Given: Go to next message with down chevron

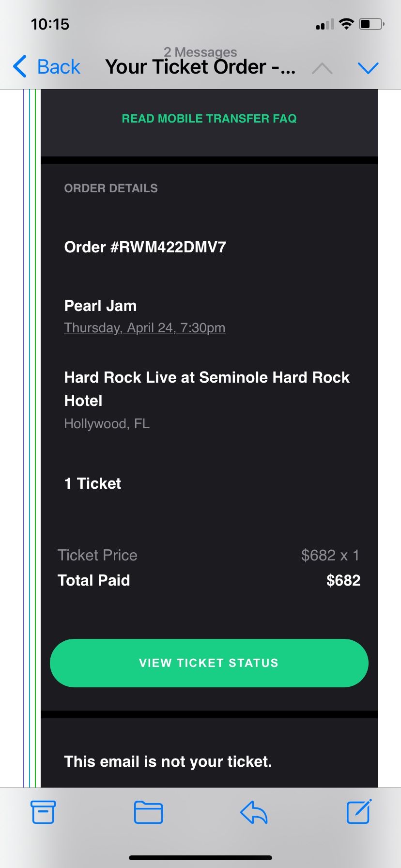Looking at the screenshot, I should (368, 68).
